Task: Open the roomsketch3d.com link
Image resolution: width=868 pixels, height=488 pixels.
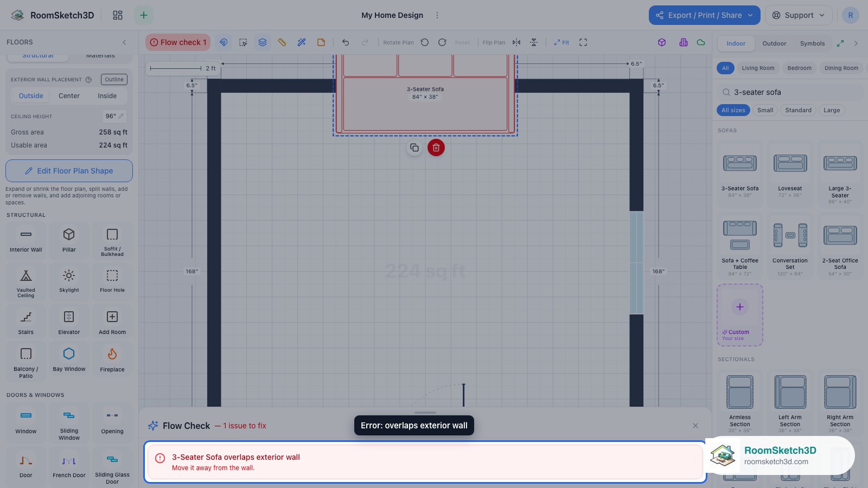Action: coord(776,462)
